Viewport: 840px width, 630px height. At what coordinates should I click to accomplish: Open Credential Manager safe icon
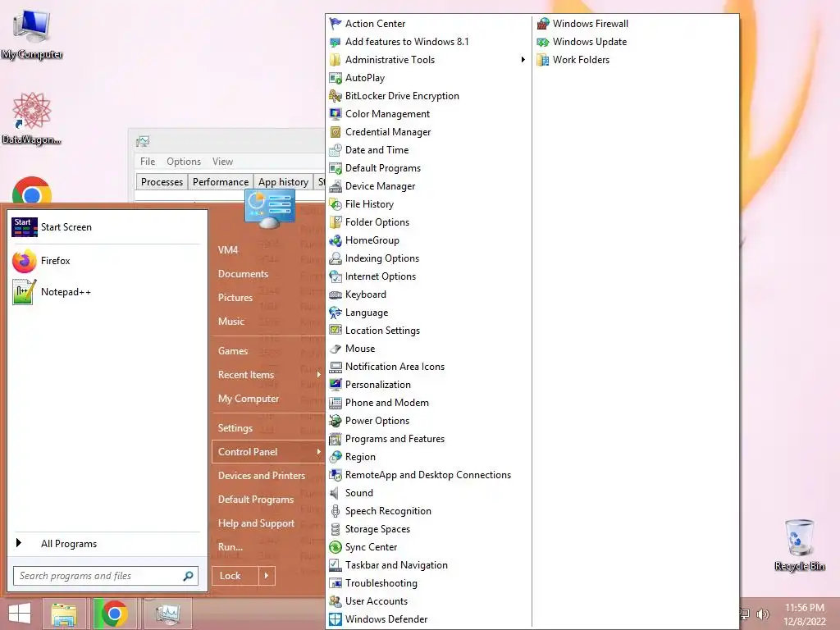click(x=336, y=132)
